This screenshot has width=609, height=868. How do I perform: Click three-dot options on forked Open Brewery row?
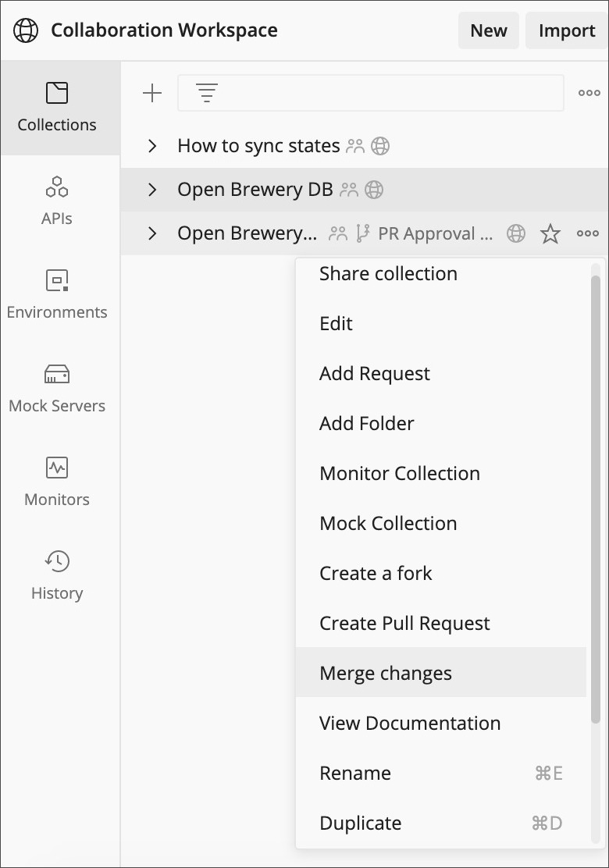click(588, 233)
